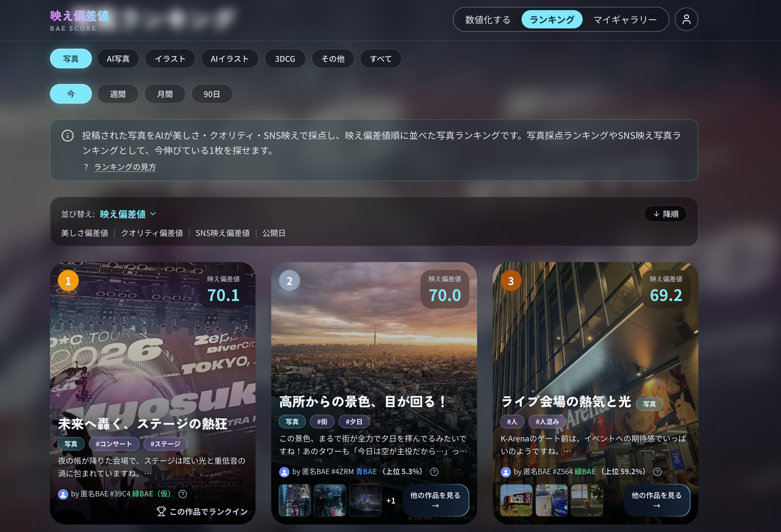Open the user account profile icon

tap(686, 20)
